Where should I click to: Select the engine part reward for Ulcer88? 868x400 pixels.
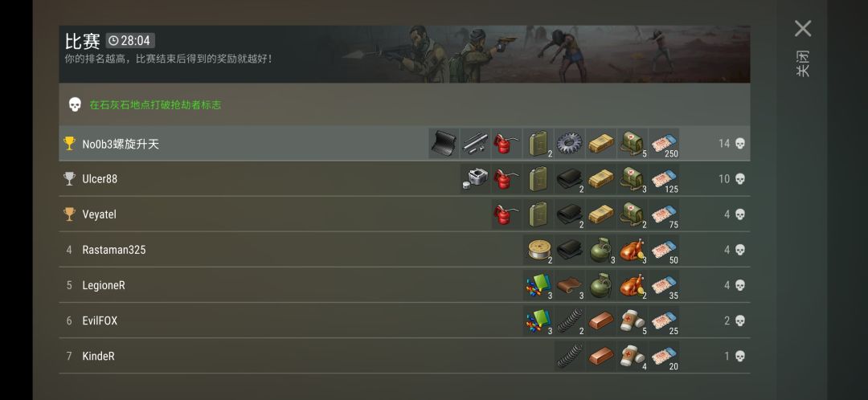475,178
